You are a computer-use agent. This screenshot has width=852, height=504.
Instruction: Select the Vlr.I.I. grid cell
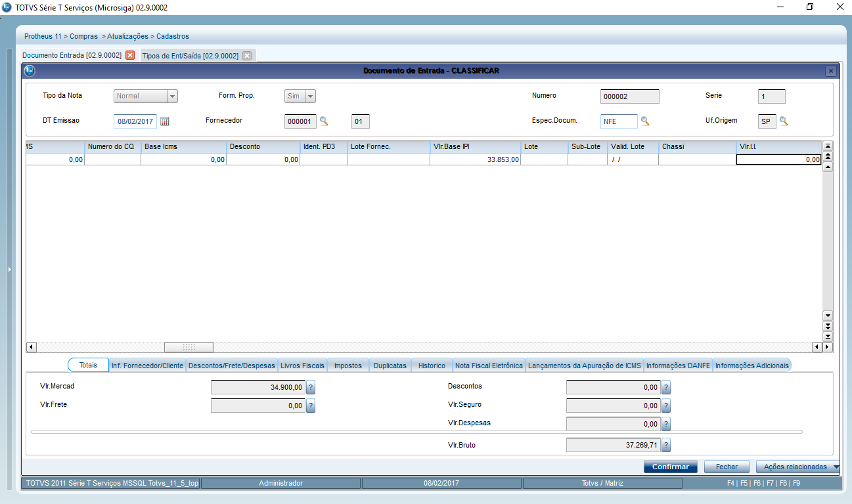point(778,159)
